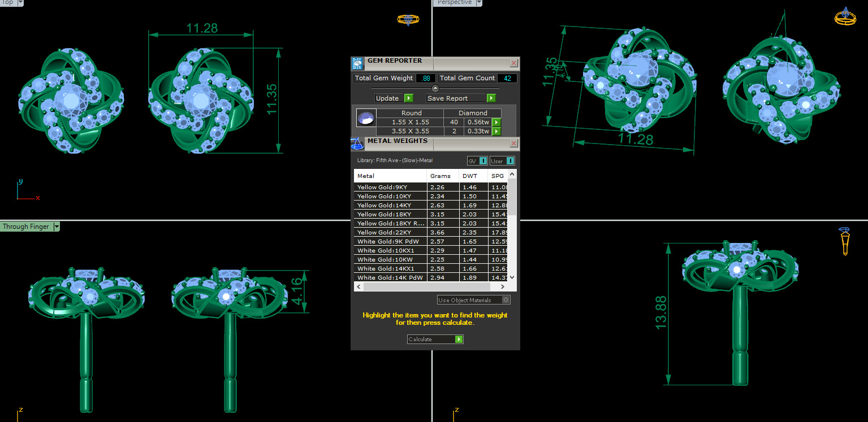Click the Grams column header

pos(443,176)
